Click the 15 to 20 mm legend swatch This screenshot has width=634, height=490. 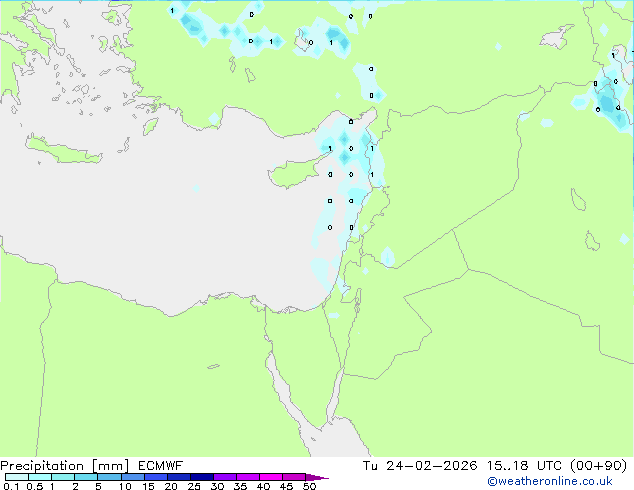coord(155,477)
